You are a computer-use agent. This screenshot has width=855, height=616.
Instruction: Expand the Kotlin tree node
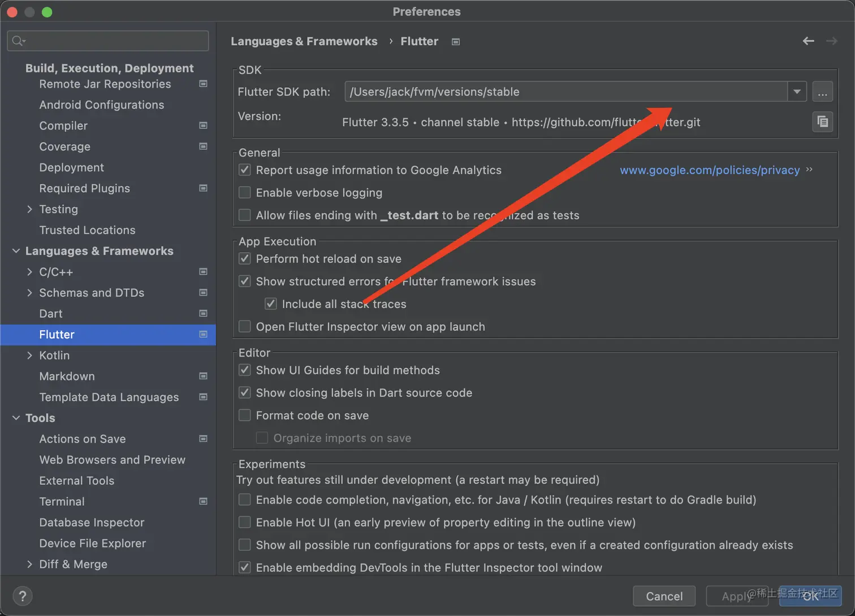pyautogui.click(x=29, y=355)
